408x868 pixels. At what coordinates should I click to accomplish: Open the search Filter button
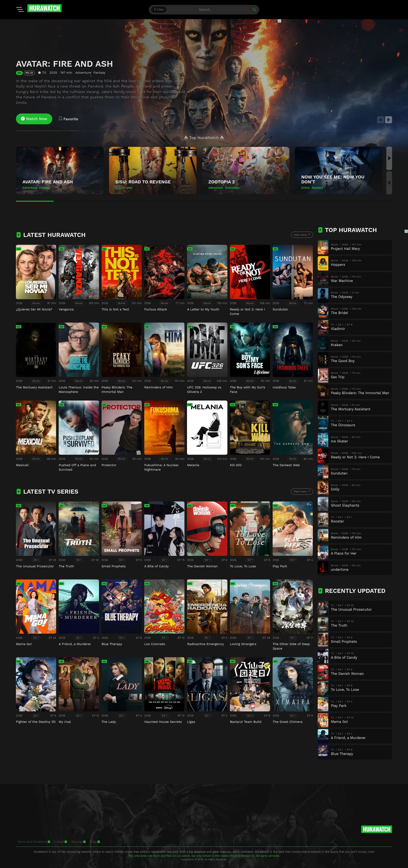tap(159, 9)
